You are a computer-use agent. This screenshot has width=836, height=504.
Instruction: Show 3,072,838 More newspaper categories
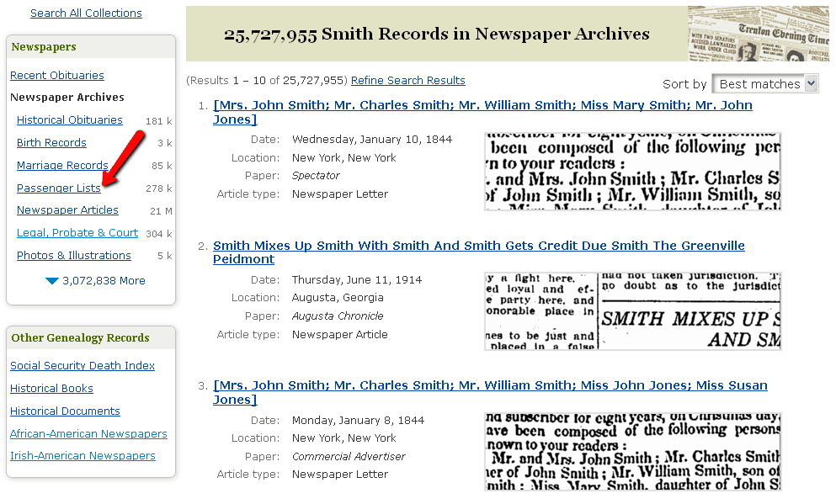tap(104, 281)
